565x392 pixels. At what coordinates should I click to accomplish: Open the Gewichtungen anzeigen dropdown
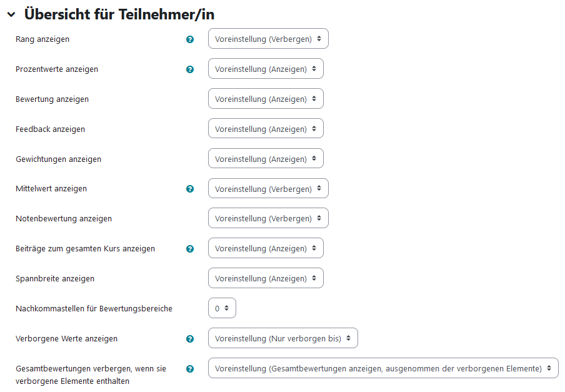point(266,158)
